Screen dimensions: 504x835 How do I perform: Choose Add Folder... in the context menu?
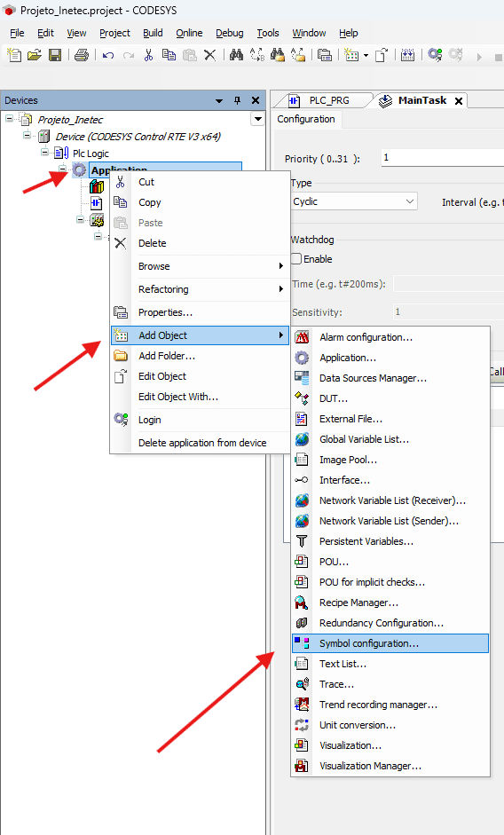pyautogui.click(x=201, y=356)
